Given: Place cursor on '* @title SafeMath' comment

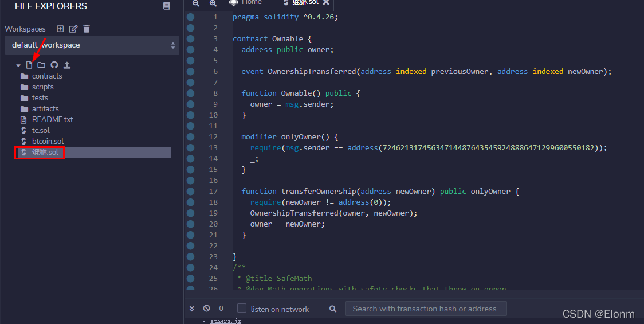Looking at the screenshot, I should coord(274,278).
